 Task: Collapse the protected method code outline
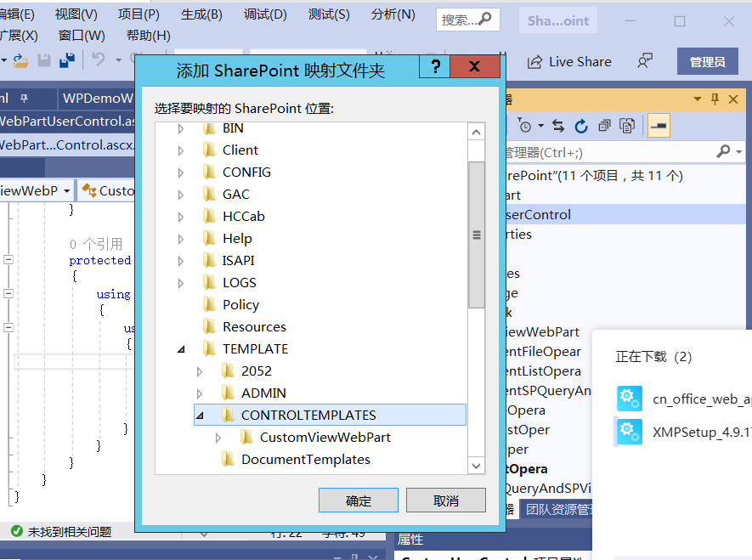pyautogui.click(x=8, y=260)
